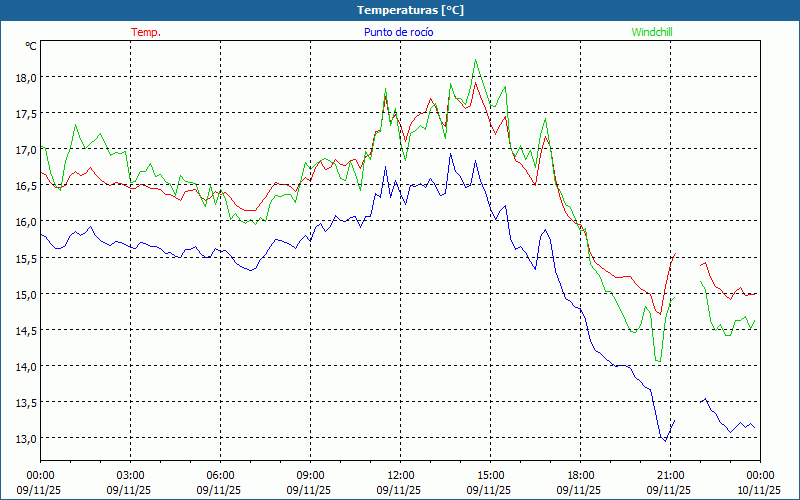Click the 13,5 y-axis value label
The width and height of the screenshot is (800, 500).
25,402
